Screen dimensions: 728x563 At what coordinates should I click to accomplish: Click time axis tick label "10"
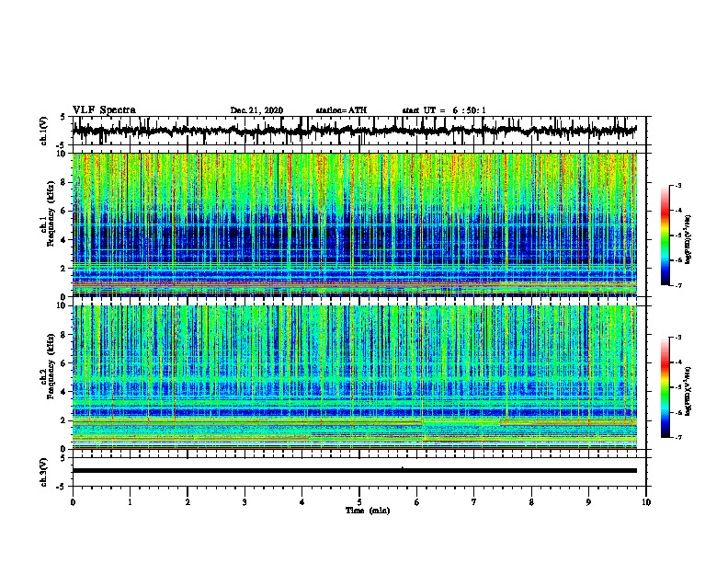646,502
